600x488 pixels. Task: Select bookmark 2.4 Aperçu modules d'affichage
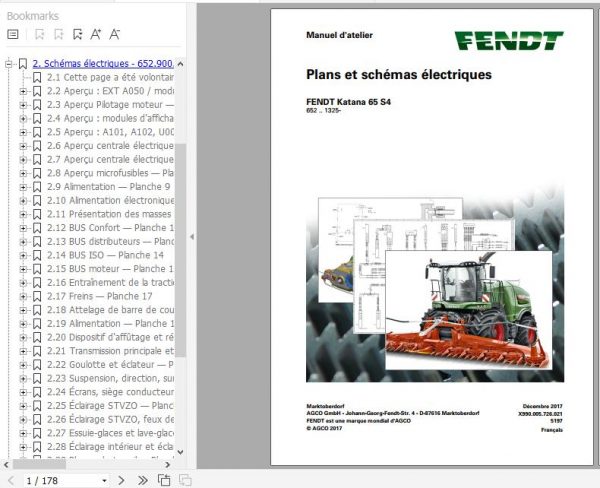click(110, 118)
